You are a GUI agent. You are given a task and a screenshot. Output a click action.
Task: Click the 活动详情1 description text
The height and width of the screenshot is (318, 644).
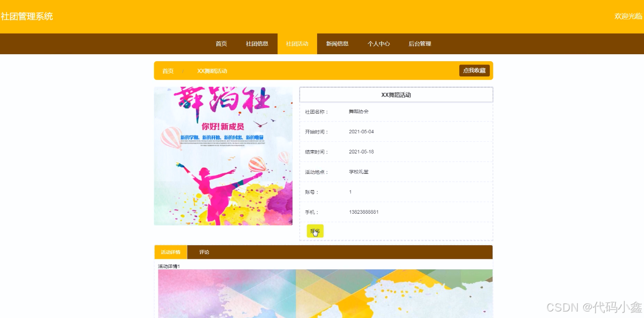[169, 266]
